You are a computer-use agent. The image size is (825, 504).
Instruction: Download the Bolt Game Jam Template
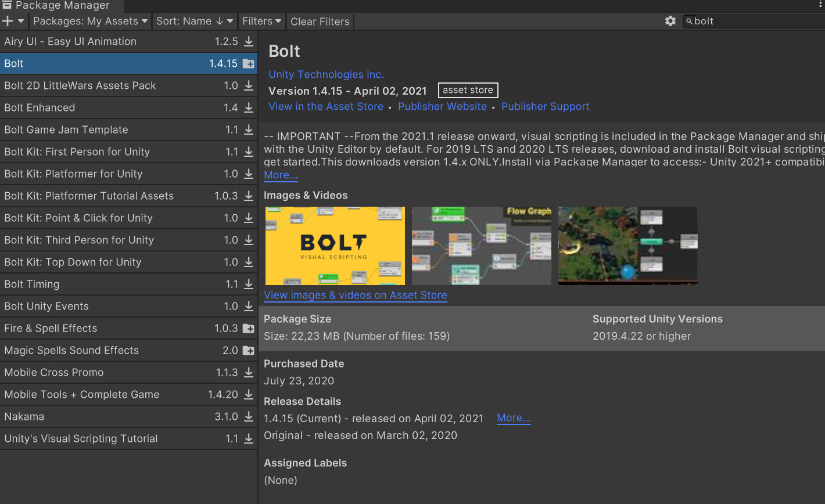point(249,129)
